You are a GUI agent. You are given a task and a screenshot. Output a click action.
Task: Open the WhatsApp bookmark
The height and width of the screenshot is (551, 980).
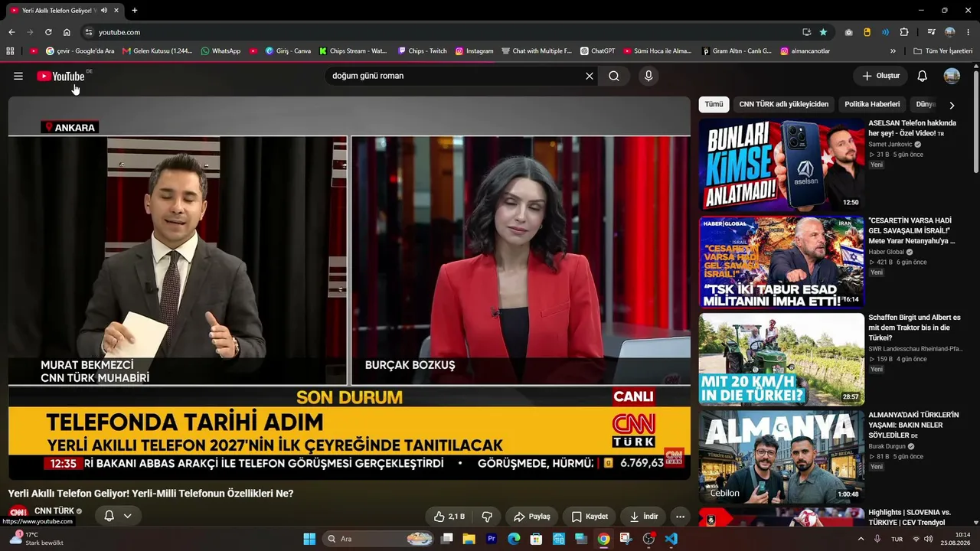point(220,51)
